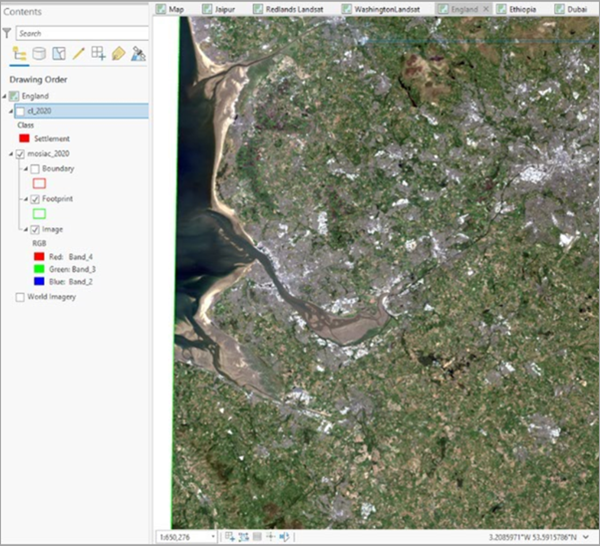Open List By Selection view

[x=59, y=54]
